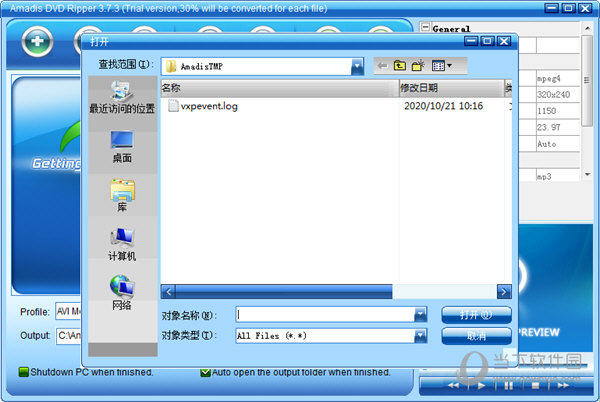Open Network (网络) in places bar
600x402 pixels.
point(122,293)
